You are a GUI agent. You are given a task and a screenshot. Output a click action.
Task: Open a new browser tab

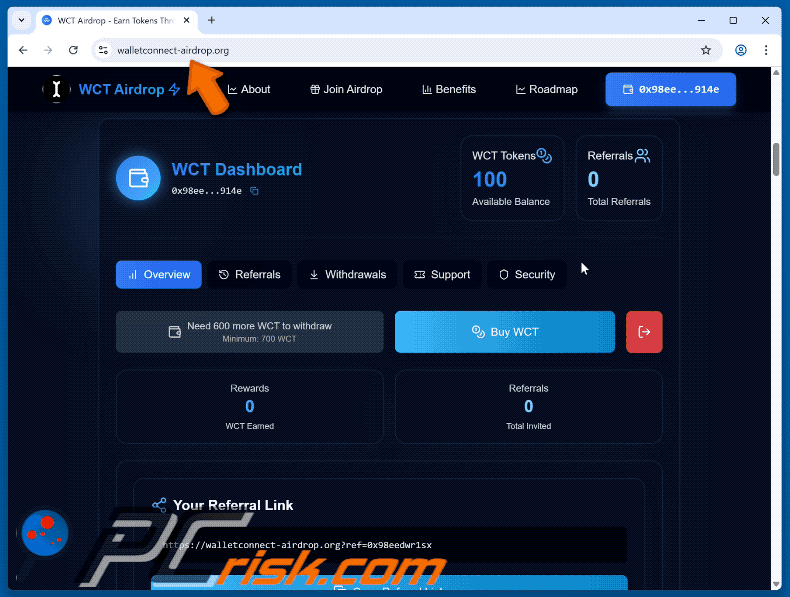tap(212, 20)
